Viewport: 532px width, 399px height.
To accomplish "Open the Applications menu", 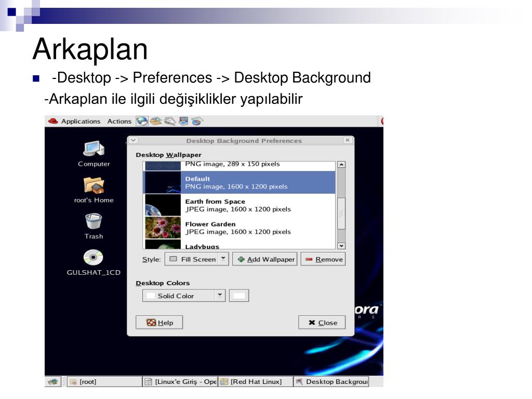I will pos(81,121).
